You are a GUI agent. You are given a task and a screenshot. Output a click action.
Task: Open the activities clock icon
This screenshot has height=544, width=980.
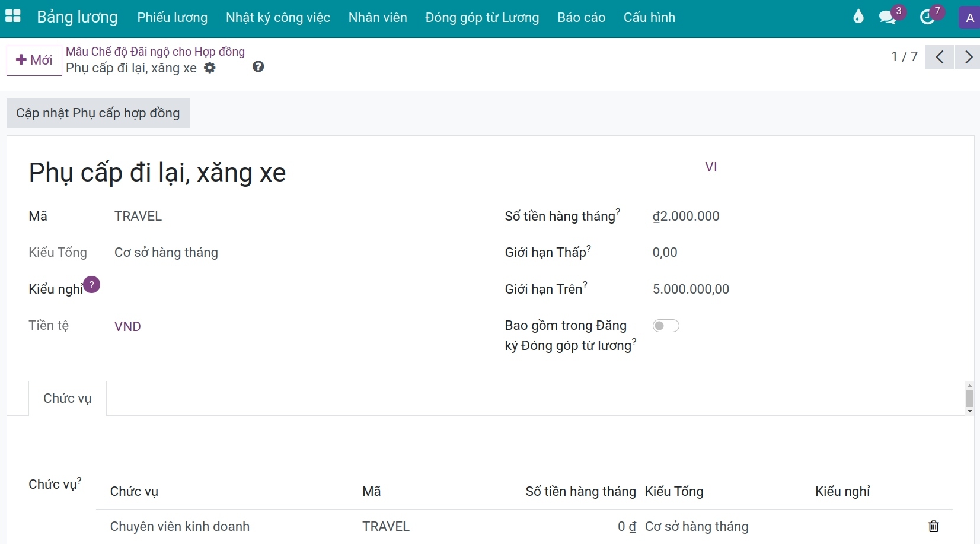[927, 17]
